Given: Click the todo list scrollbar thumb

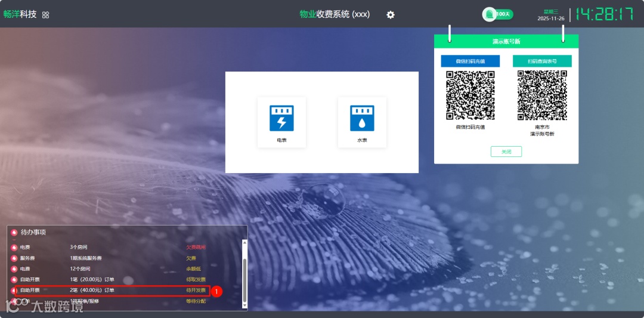Looking at the screenshot, I should coord(245,280).
